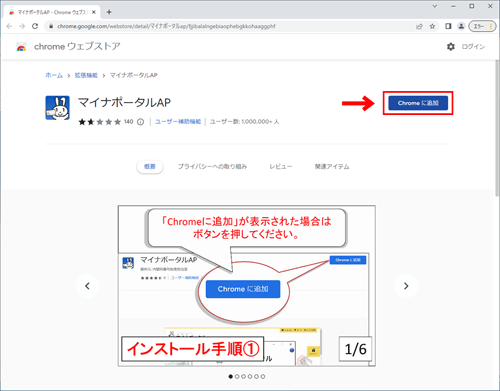
Task: Click the rating info circle icon
Action: [x=141, y=122]
